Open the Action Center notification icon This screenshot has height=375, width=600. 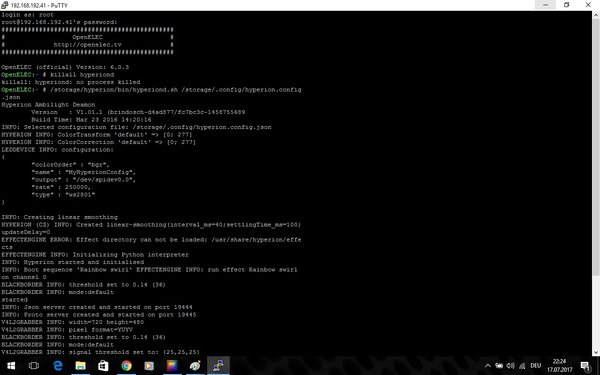585,366
